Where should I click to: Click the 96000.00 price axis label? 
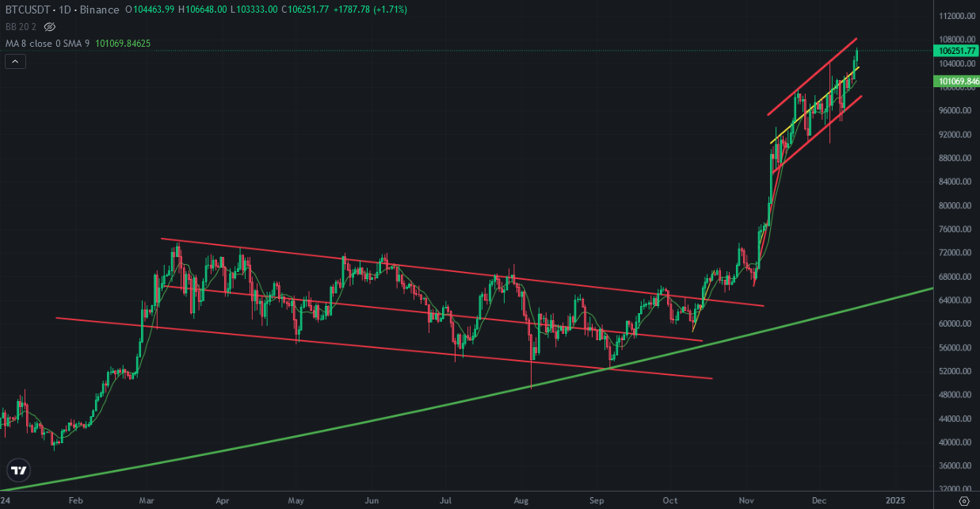point(957,111)
